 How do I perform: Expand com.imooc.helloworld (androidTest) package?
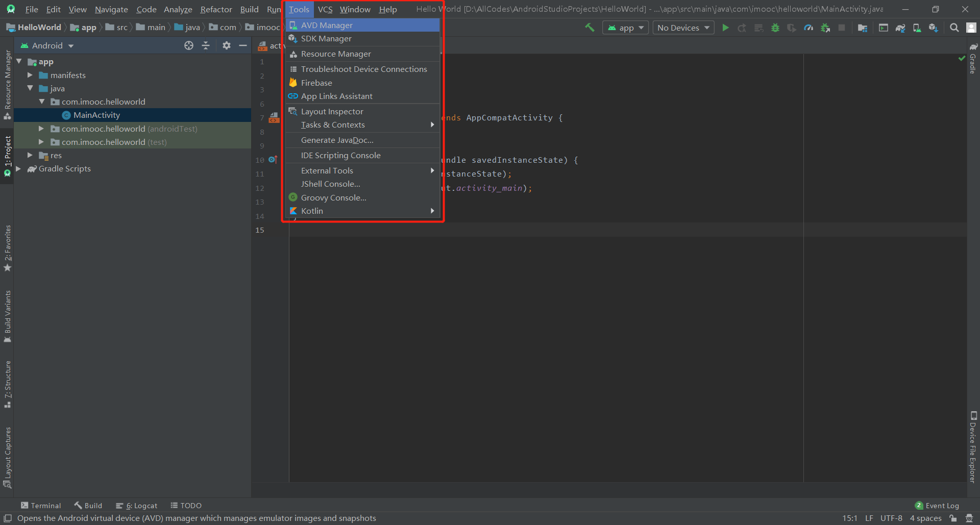click(42, 129)
